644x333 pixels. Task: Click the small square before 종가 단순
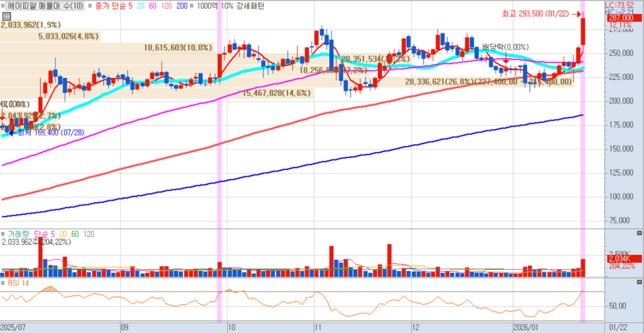tap(90, 6)
